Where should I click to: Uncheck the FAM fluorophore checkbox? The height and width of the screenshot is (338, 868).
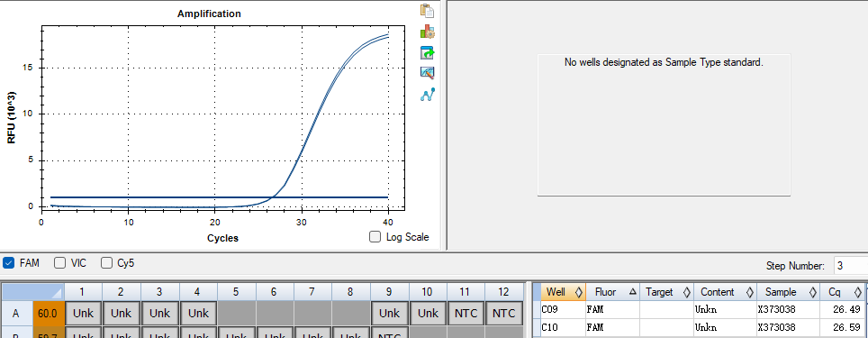coord(8,262)
